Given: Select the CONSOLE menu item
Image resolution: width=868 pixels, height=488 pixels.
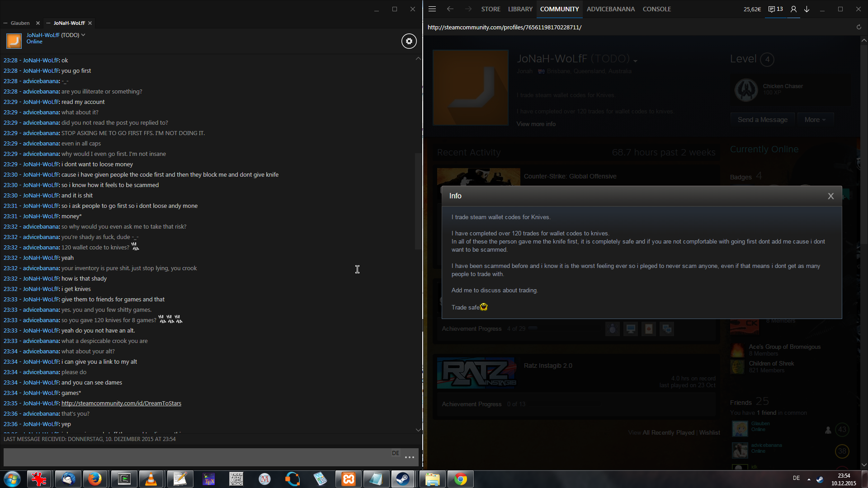Looking at the screenshot, I should [x=656, y=9].
